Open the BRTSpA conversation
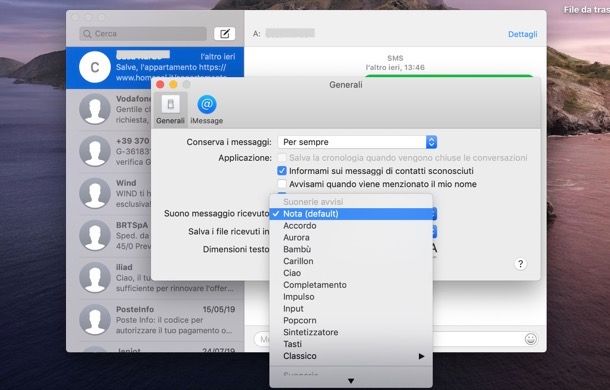 point(109,235)
